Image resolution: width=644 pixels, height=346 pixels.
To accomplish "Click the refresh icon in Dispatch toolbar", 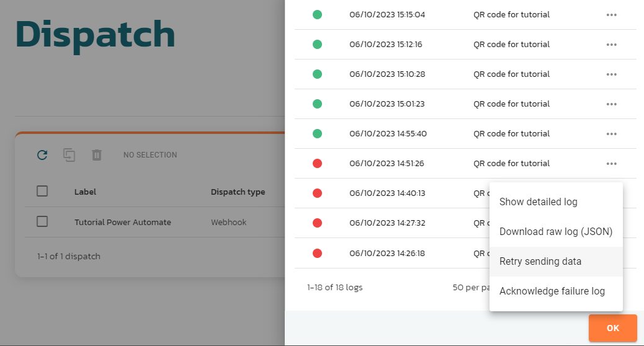I will click(x=42, y=155).
